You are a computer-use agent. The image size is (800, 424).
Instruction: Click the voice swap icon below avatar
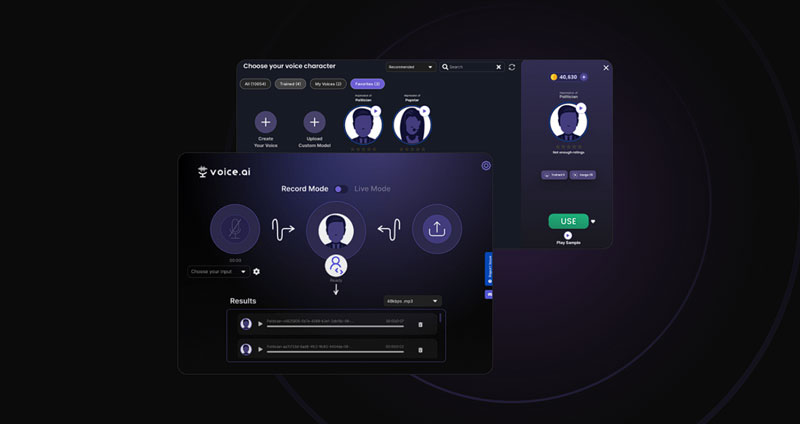336,266
